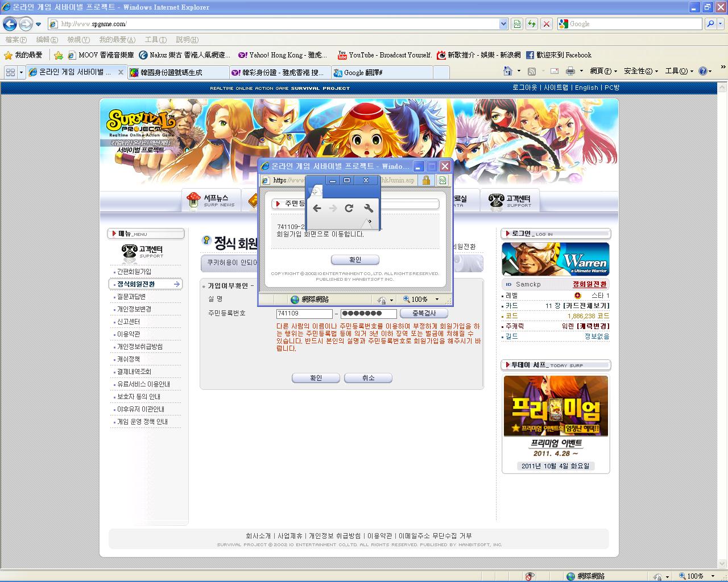Open the 질문과답변 sidebar link
Viewport: 728px width, 582px height.
point(131,297)
